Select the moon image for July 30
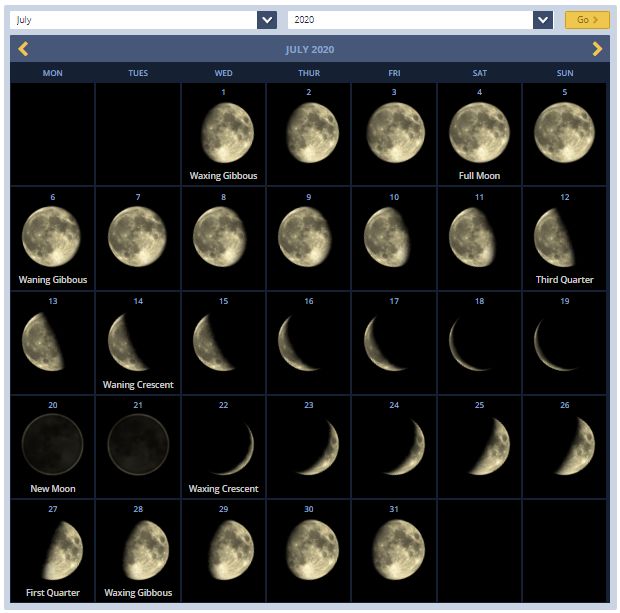The height and width of the screenshot is (613, 620). point(312,551)
